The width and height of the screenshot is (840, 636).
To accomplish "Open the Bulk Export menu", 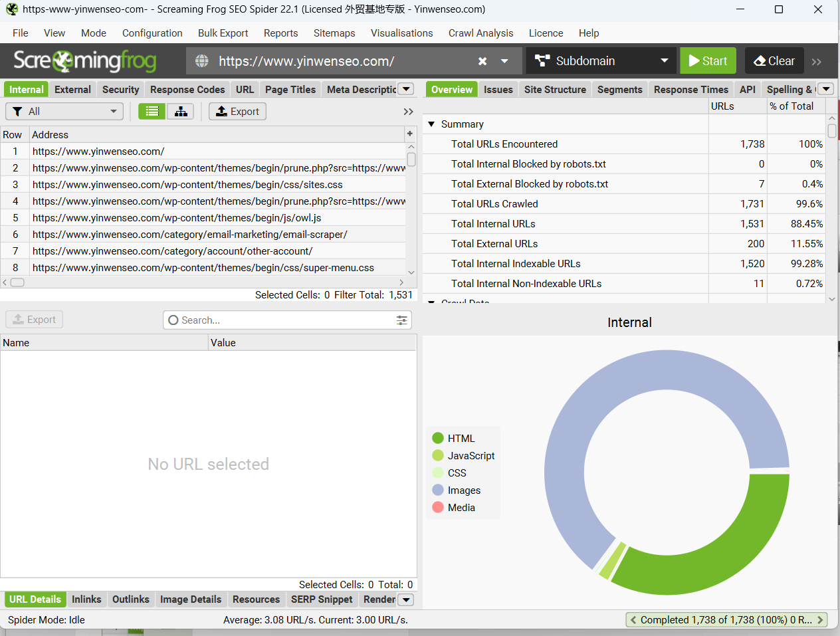I will [223, 33].
